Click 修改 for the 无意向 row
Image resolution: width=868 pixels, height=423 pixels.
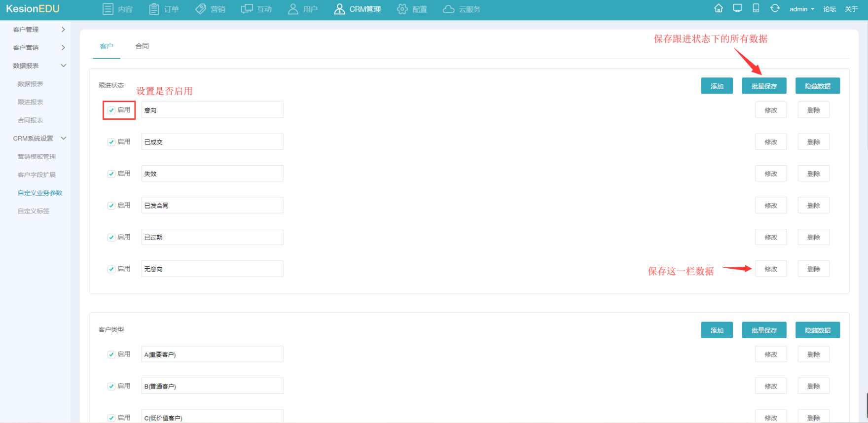pos(771,269)
